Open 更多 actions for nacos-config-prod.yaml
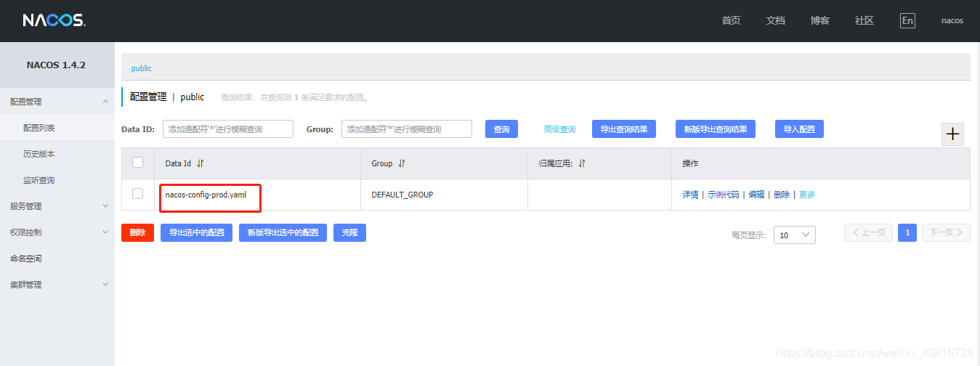 pos(807,195)
